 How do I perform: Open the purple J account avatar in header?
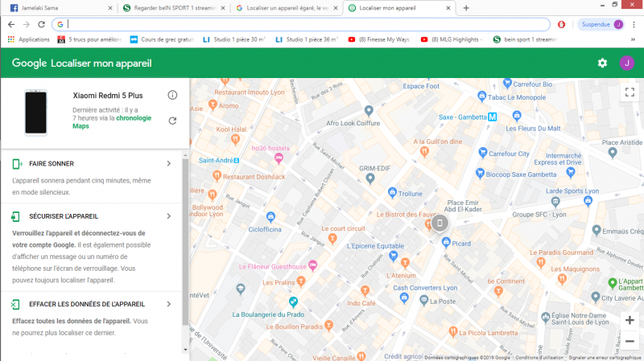(627, 63)
